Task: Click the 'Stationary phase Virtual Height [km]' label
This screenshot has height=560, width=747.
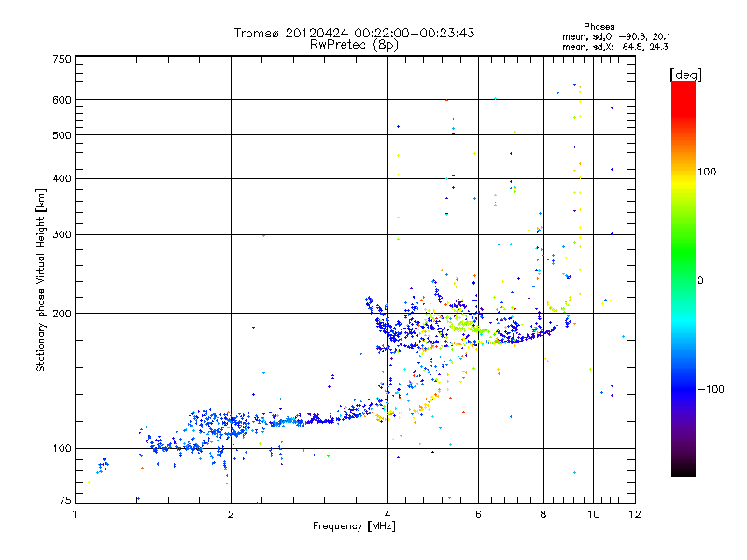Action: [40, 280]
